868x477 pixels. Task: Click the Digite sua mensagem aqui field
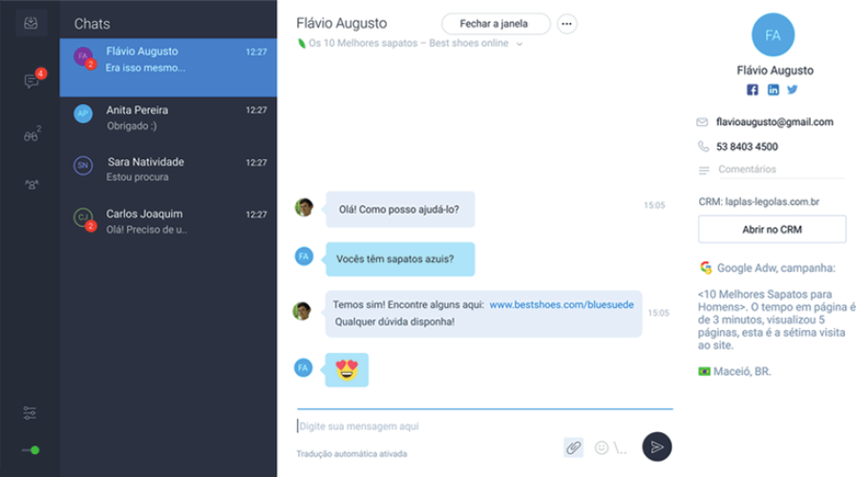tap(484, 426)
